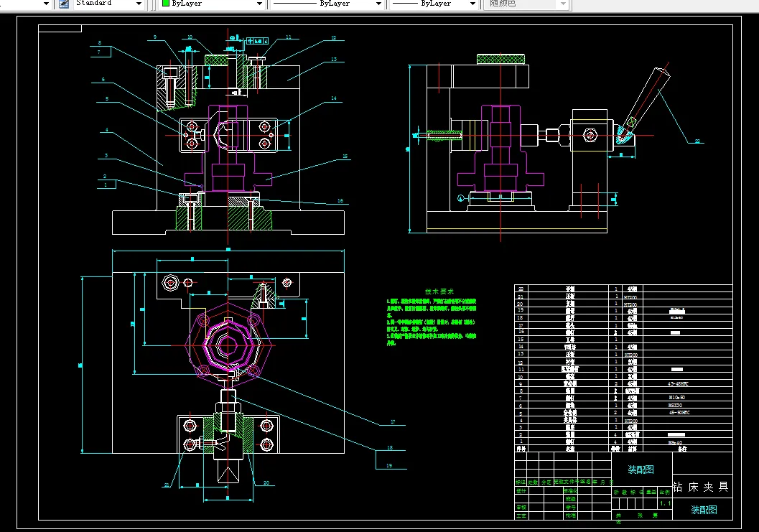Select the 工艺 label in title block
The width and height of the screenshot is (759, 532).
tap(521, 515)
